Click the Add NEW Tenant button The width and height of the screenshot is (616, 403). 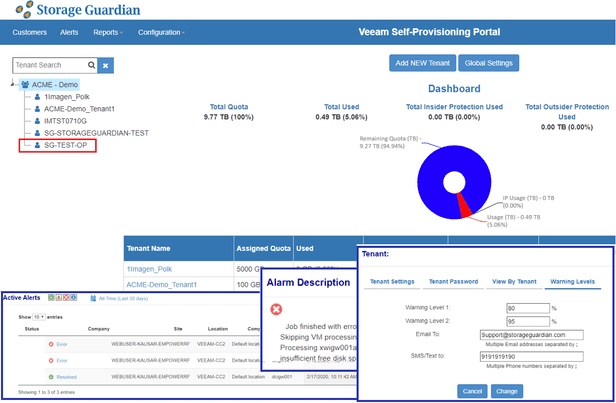[x=422, y=63]
